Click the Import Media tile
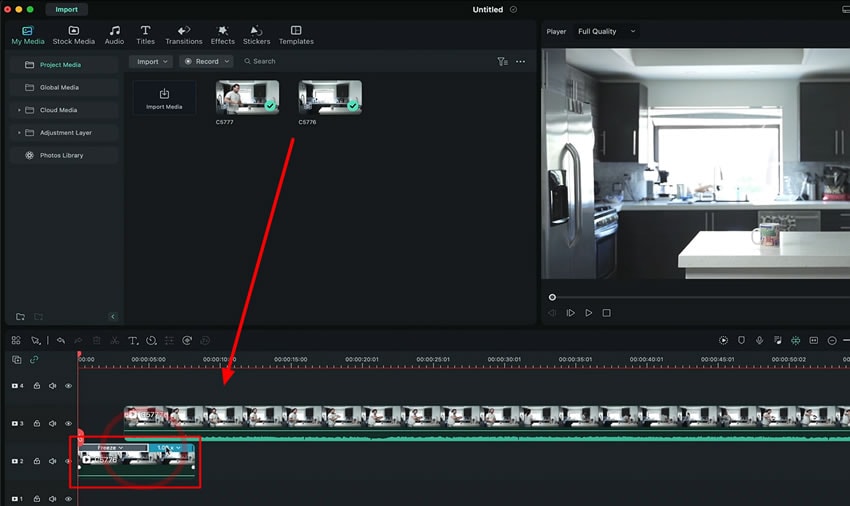This screenshot has height=506, width=850. (164, 98)
